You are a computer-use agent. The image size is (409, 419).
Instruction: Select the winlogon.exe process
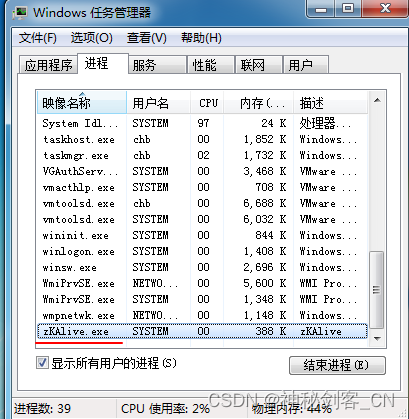202,251
